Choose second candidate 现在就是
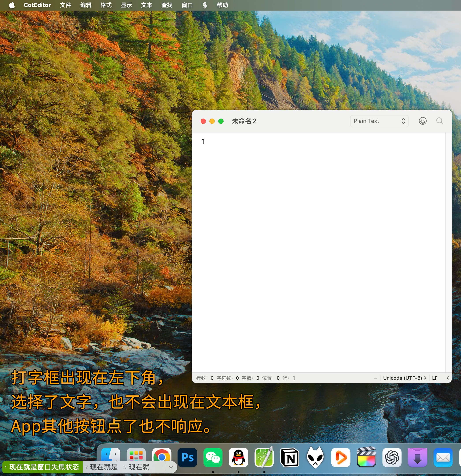 tap(104, 467)
